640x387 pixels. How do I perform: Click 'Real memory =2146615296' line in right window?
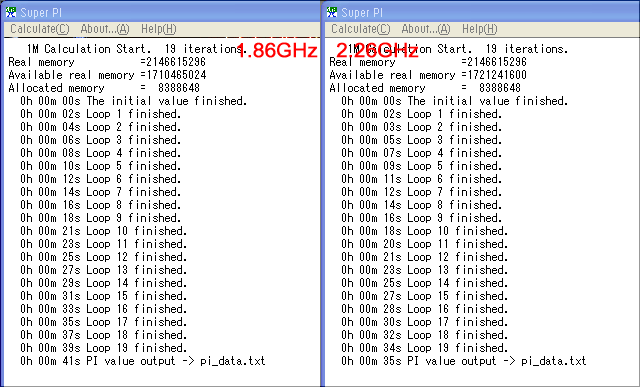[x=428, y=62]
